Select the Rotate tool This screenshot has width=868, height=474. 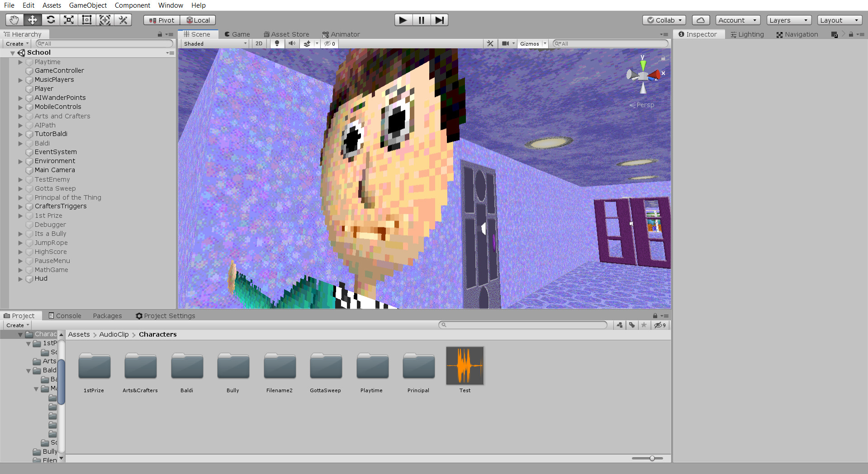coord(51,20)
